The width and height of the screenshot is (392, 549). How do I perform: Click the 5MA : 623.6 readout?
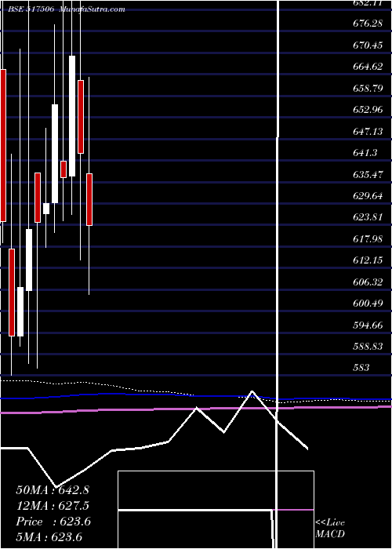(x=49, y=536)
